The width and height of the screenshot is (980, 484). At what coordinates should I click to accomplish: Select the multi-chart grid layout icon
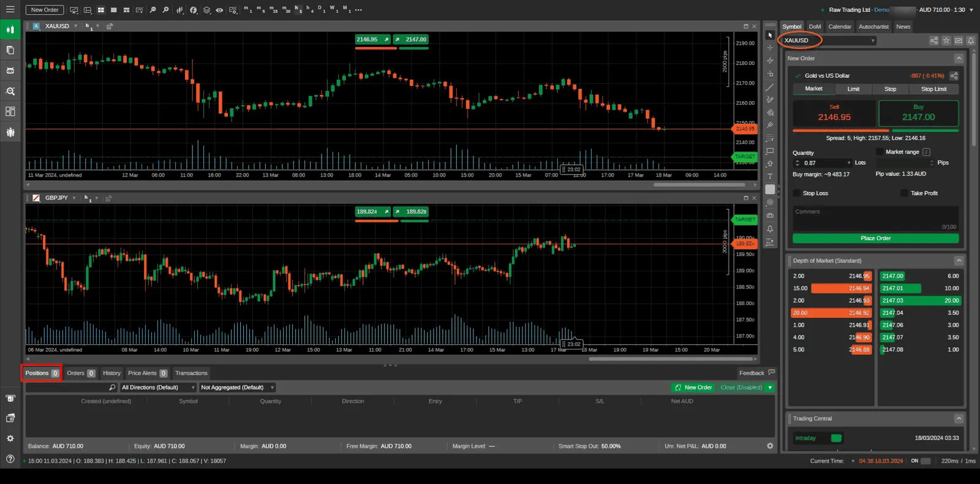[100, 10]
